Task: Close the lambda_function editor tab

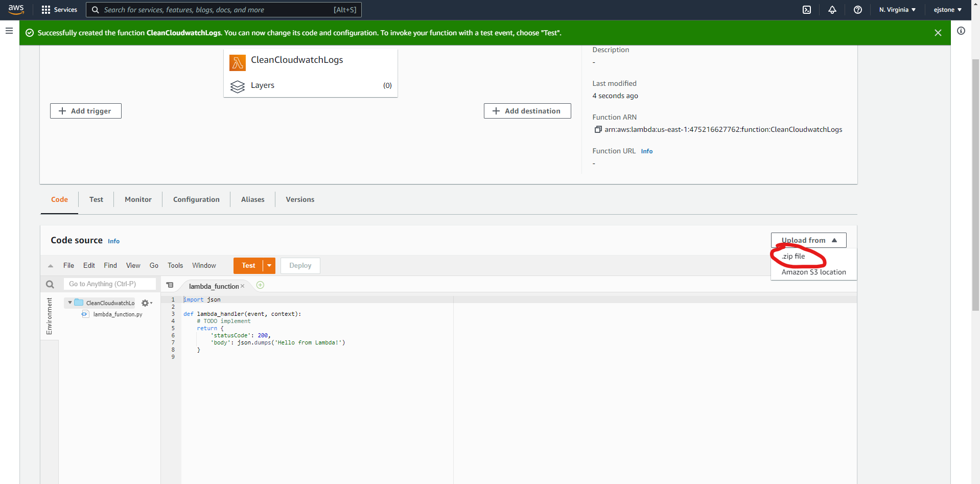Action: [x=243, y=286]
